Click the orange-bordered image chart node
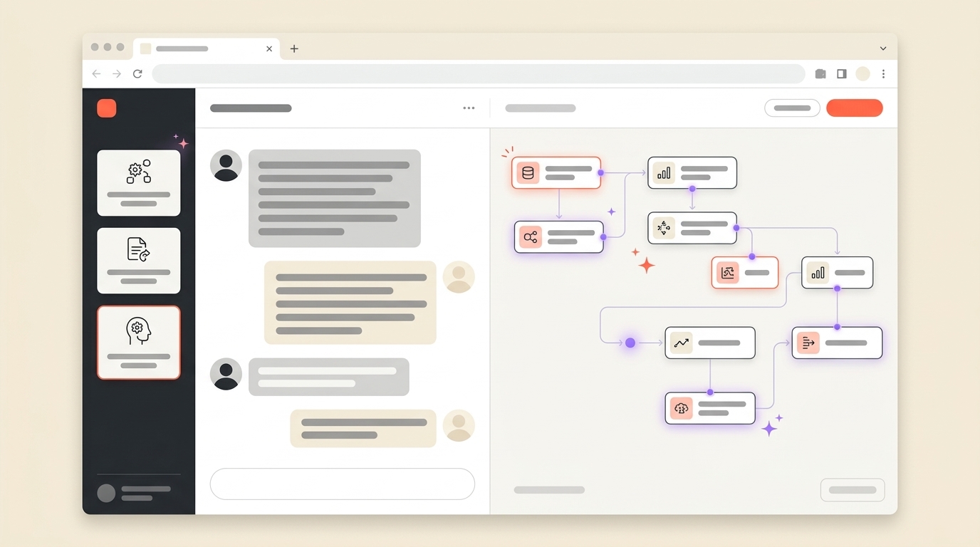This screenshot has height=547, width=980. (x=745, y=273)
